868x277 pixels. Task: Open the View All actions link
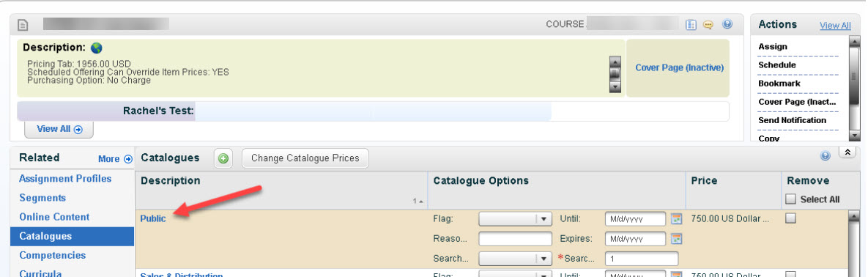835,26
